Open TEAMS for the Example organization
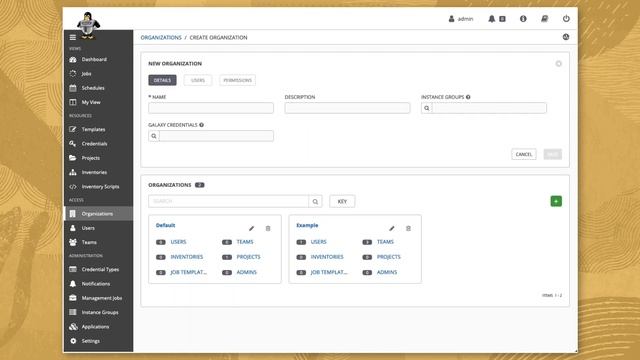 tap(385, 242)
